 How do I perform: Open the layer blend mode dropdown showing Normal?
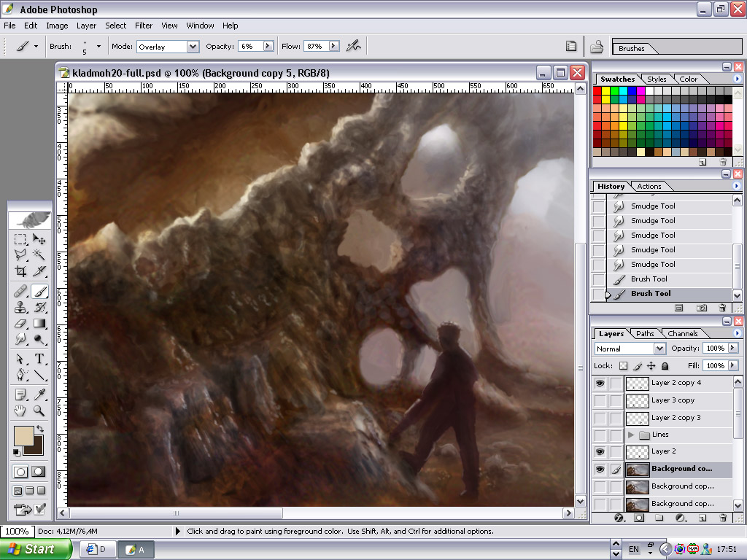tap(659, 349)
